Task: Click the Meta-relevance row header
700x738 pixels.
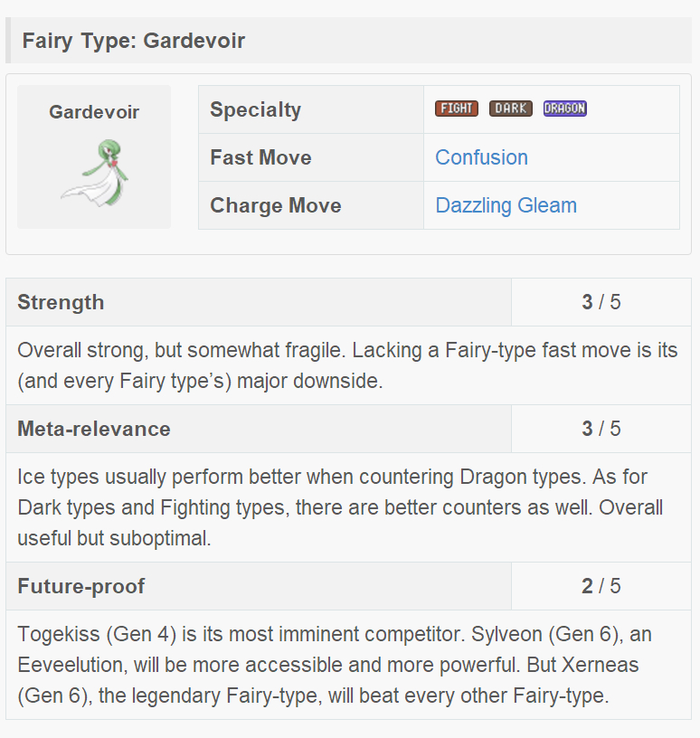Action: coord(94,429)
